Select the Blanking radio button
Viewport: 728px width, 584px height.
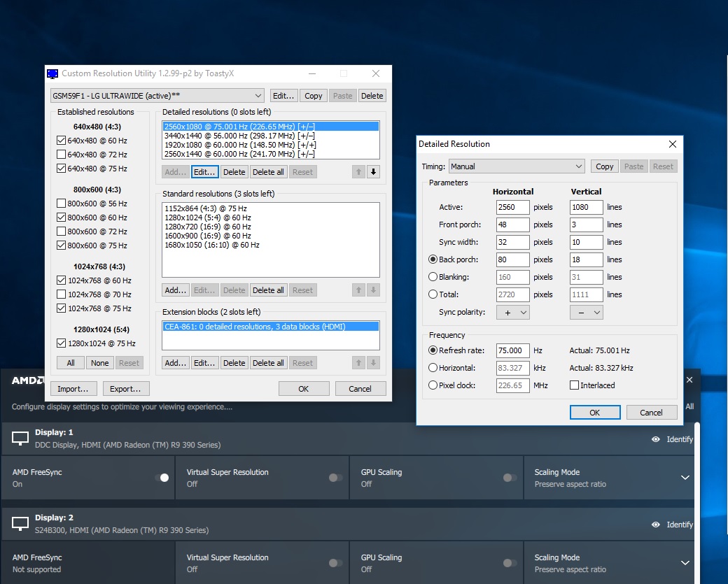433,277
